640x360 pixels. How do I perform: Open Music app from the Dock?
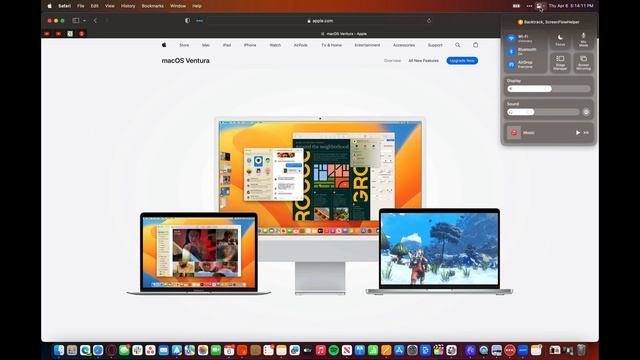320,350
